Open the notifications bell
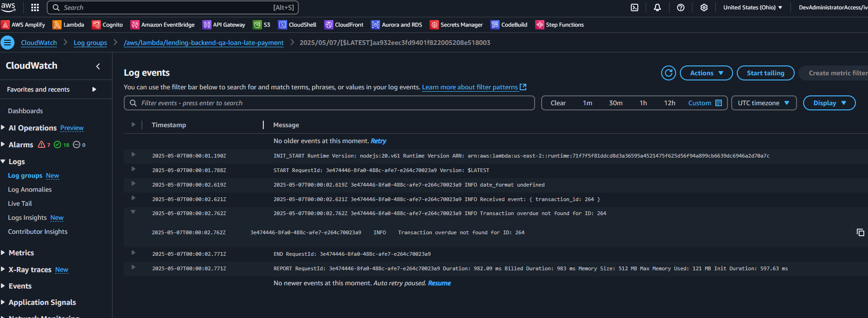 click(x=657, y=7)
